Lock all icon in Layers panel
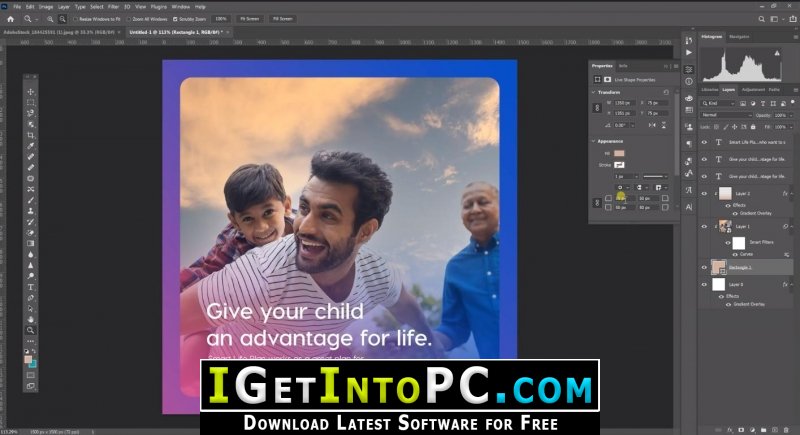The height and width of the screenshot is (435, 800). tap(753, 126)
